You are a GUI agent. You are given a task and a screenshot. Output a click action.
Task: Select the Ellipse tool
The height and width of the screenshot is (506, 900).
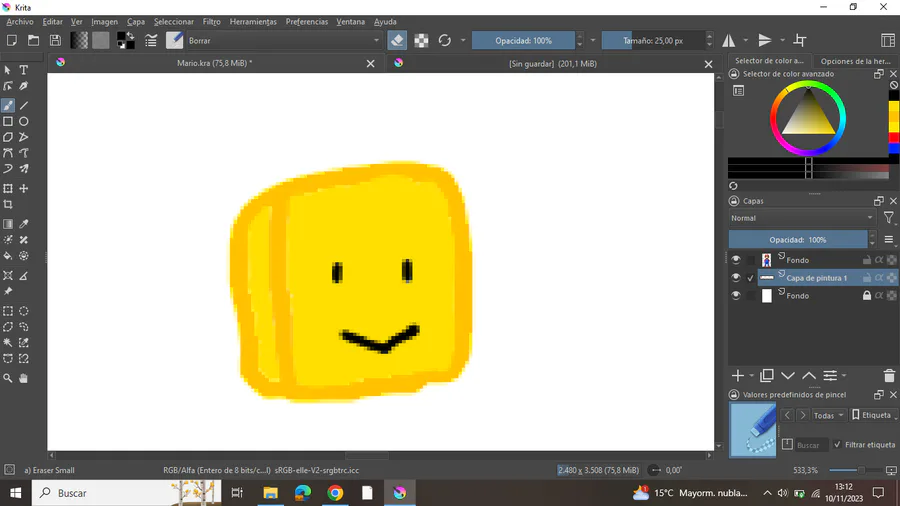pos(24,122)
